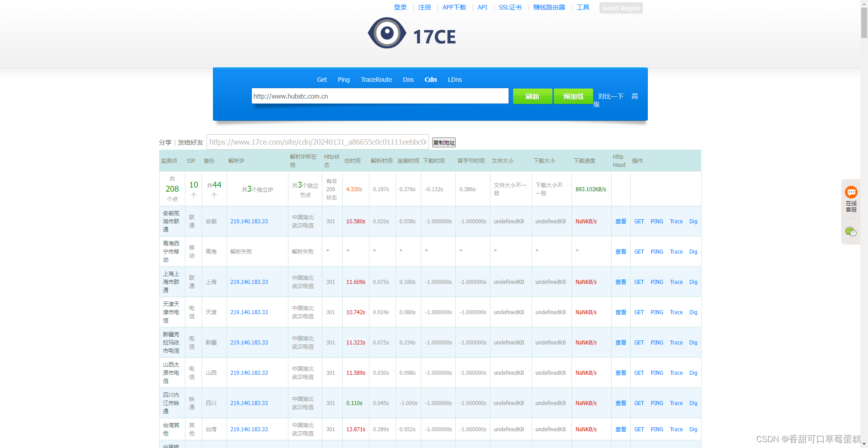Click 对比一下 to compare results
Viewport: 868px width, 448px height.
tap(610, 96)
